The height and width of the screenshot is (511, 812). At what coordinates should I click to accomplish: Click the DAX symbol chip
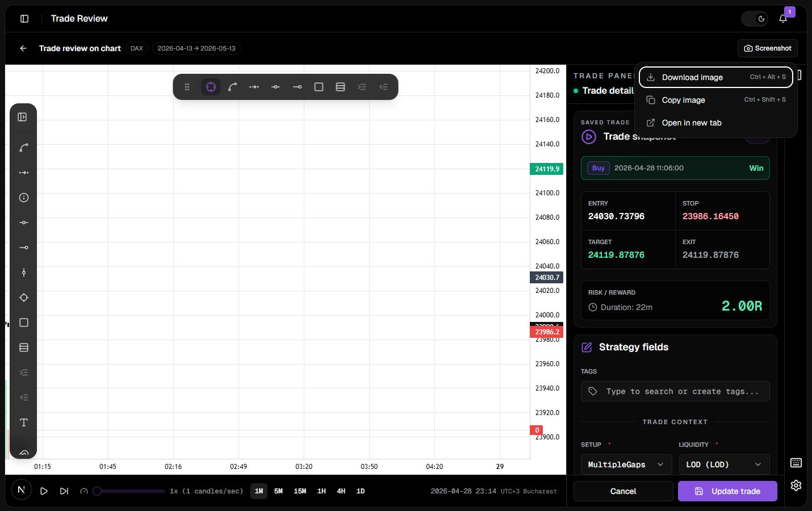(x=137, y=48)
